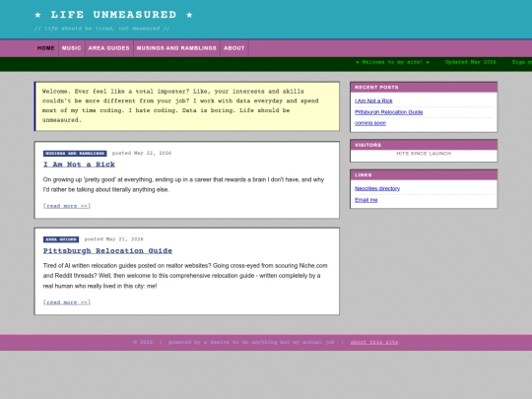This screenshot has height=399, width=532.
Task: Open 'I Am Not a Rick' in Recent Posts
Action: pos(373,100)
